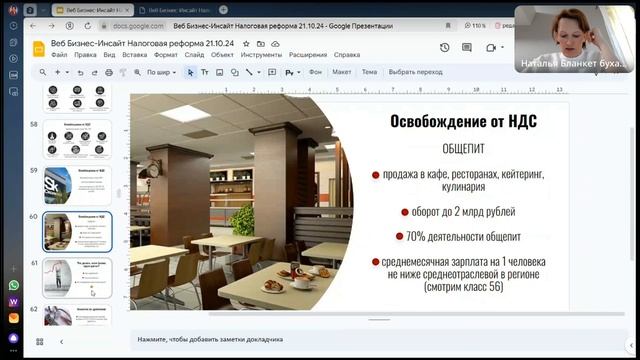The image size is (640, 360).
Task: Open the Слайд menu
Action: [x=194, y=55]
